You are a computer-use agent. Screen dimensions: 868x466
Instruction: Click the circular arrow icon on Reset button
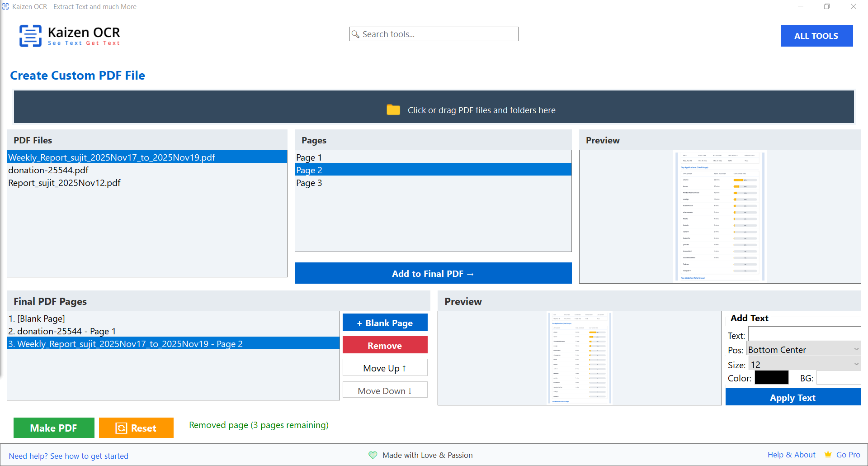click(x=121, y=428)
